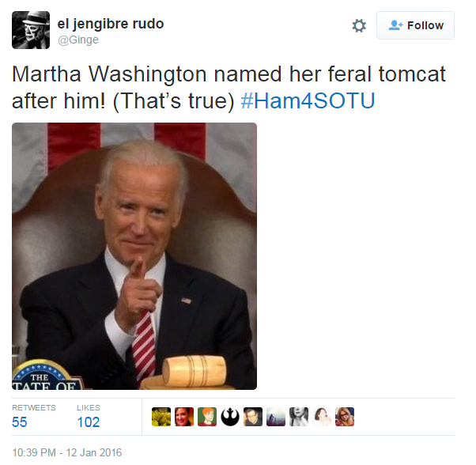
Task: Open the @Ginge handle link
Action: point(78,40)
